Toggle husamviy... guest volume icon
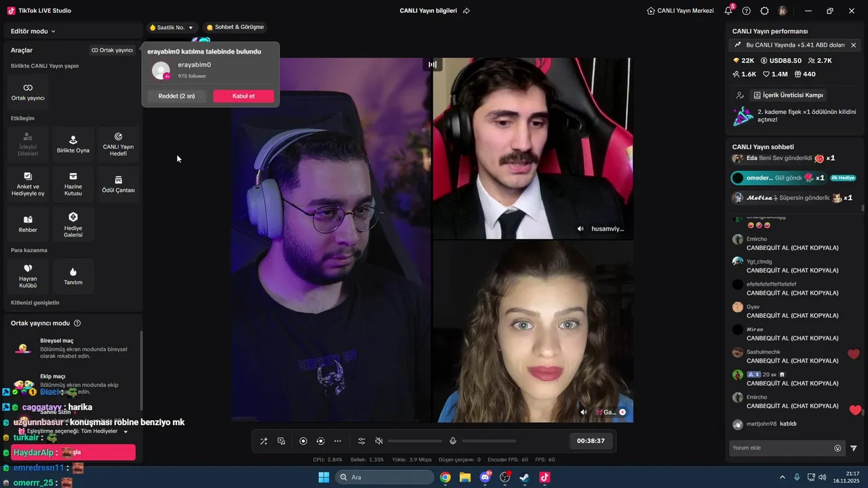868x488 pixels. 580,229
